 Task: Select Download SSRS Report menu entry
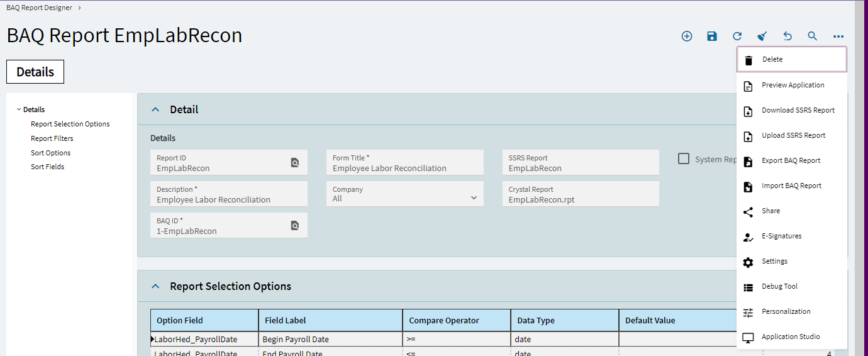pyautogui.click(x=798, y=110)
